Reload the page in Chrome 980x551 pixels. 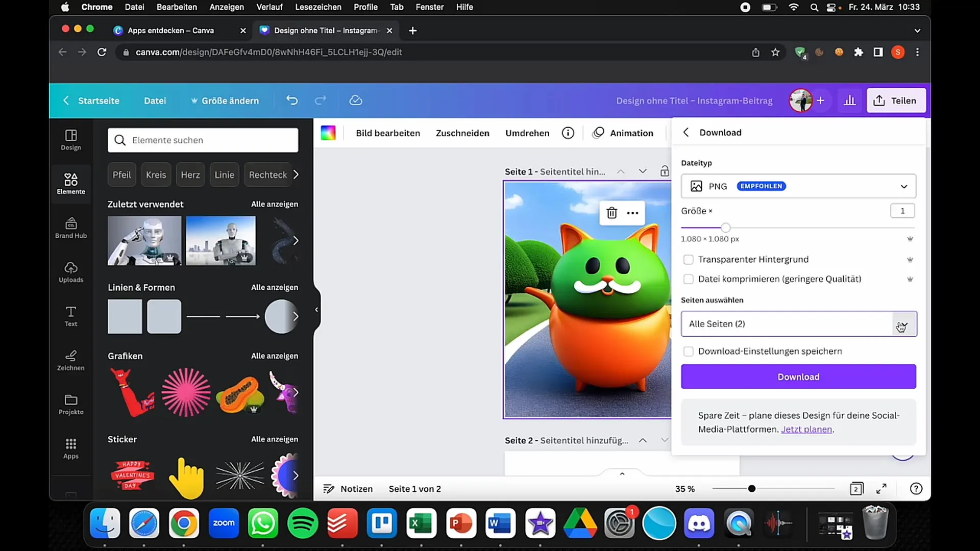(x=102, y=52)
